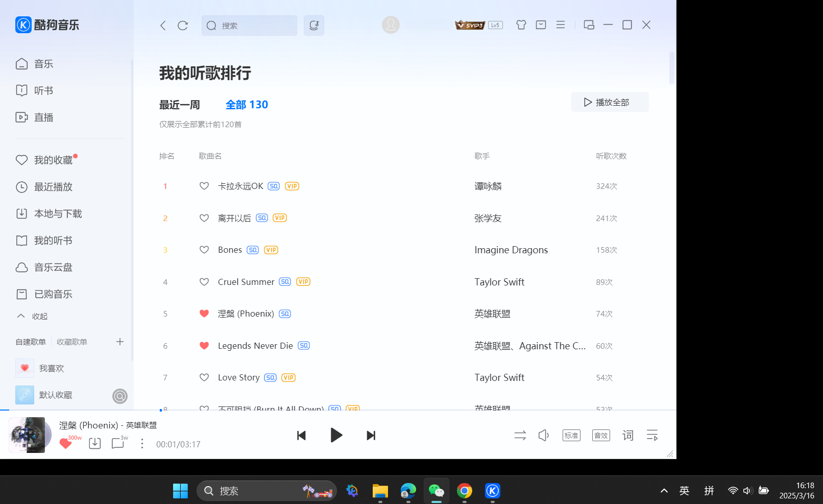Screen dimensions: 823x504
Task: Open the 我喜欢 playlist
Action: pyautogui.click(x=52, y=368)
